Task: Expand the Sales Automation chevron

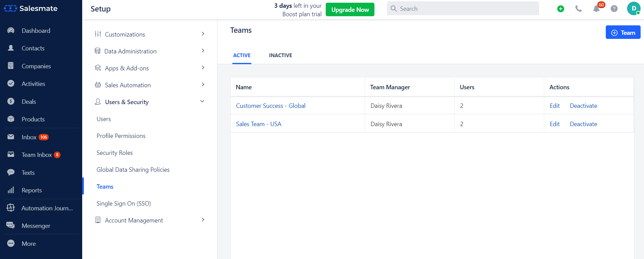Action: (203, 85)
